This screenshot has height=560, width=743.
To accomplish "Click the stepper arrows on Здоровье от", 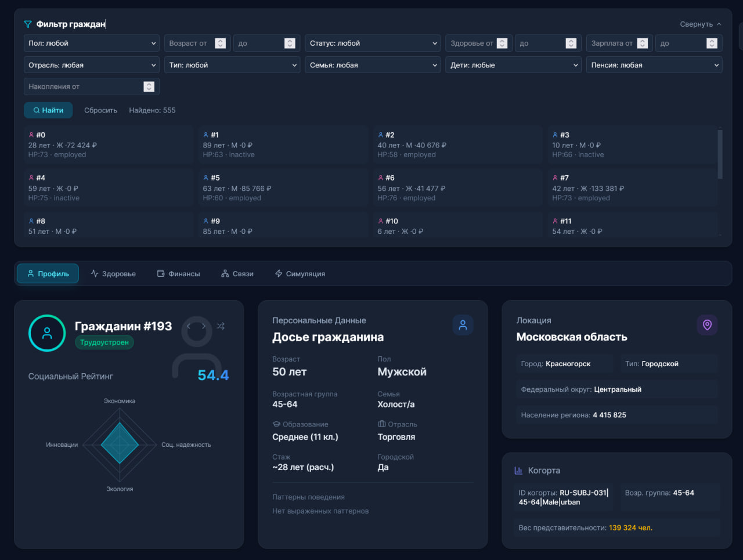I will 502,44.
